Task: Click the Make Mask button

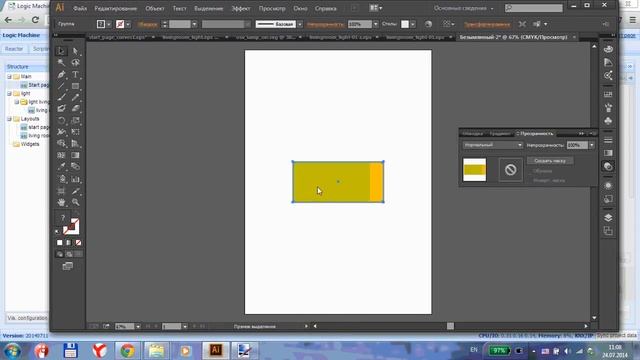Action: [550, 161]
